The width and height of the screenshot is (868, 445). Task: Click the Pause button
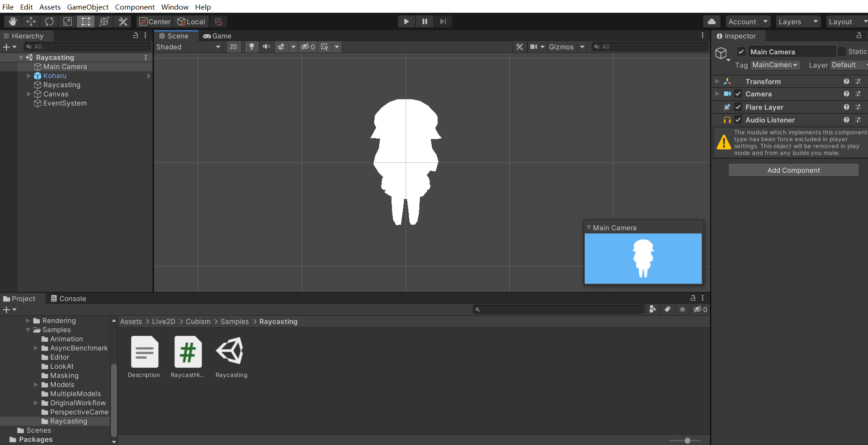coord(425,21)
